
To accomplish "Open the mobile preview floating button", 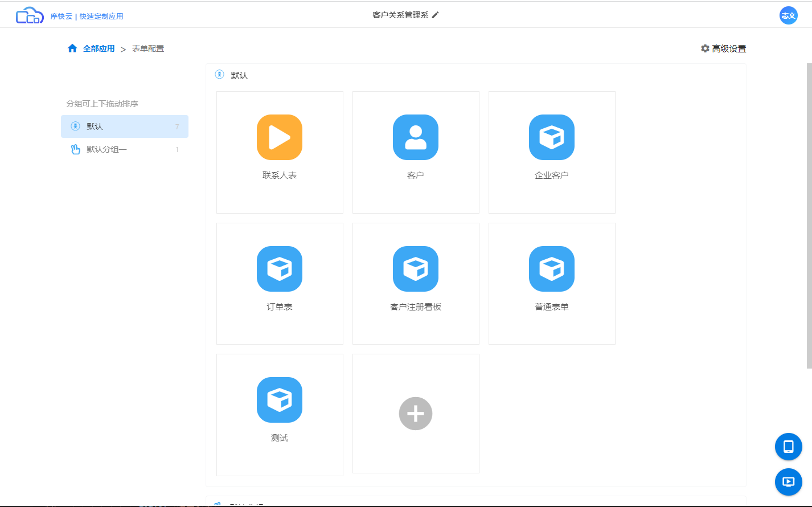I will click(789, 447).
